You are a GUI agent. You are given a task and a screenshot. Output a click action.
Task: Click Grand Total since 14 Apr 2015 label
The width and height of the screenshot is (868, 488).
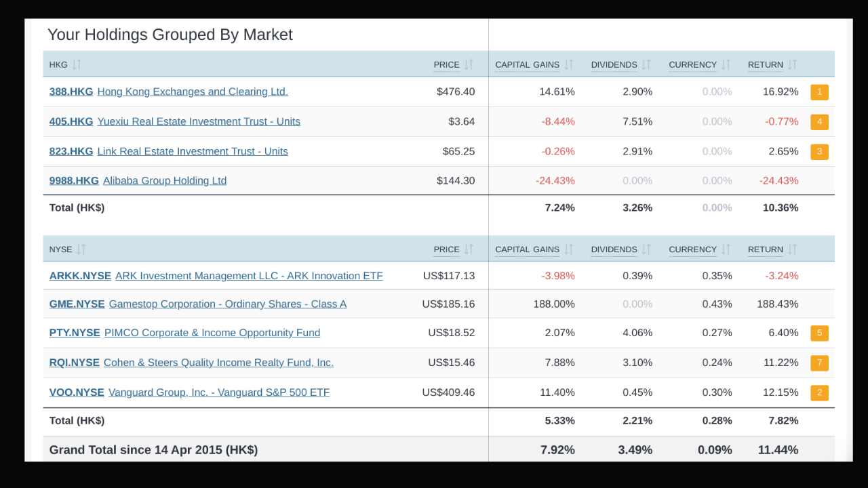coord(153,450)
